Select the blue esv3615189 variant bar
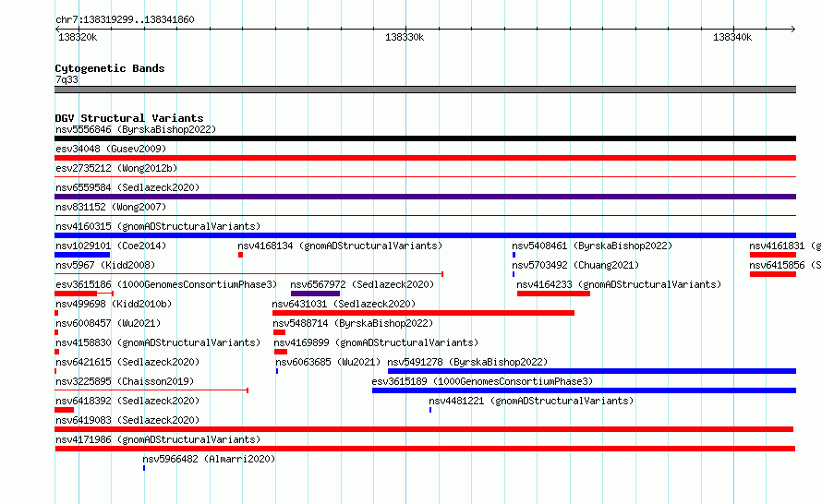The height and width of the screenshot is (504, 822). coord(584,390)
